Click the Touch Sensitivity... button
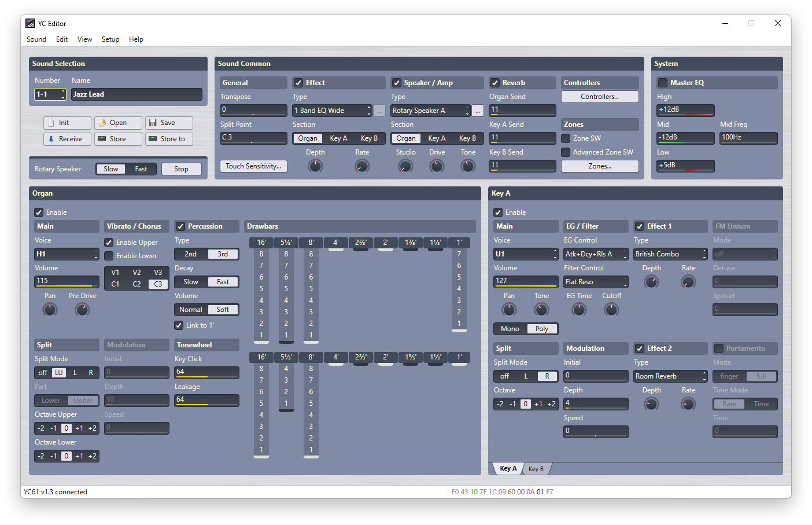812x525 pixels. click(x=253, y=166)
